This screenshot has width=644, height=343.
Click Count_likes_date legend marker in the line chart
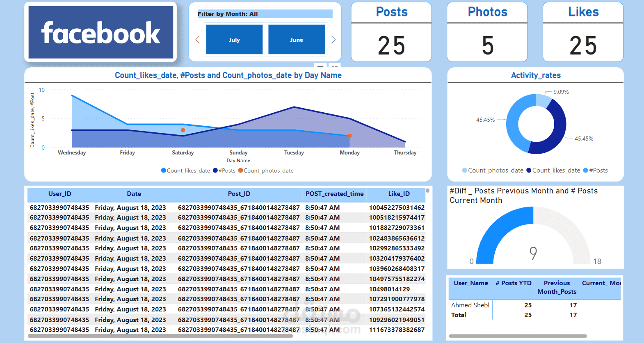click(164, 170)
